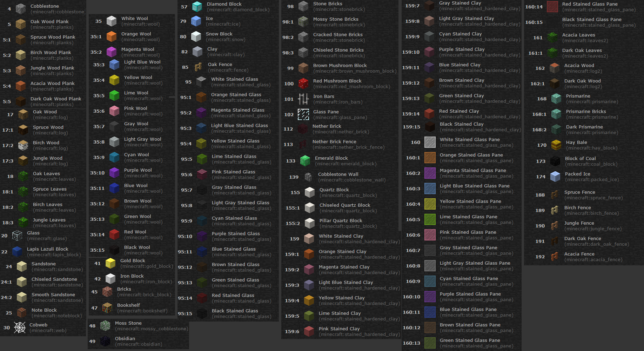Click the 'Dark Oak Fence' label
644x351 pixels.
[583, 238]
